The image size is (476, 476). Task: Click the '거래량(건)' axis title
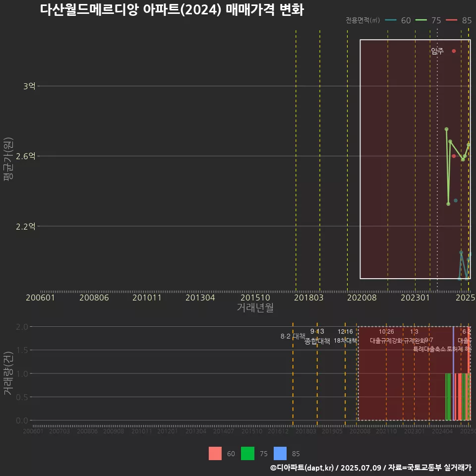pos(8,373)
